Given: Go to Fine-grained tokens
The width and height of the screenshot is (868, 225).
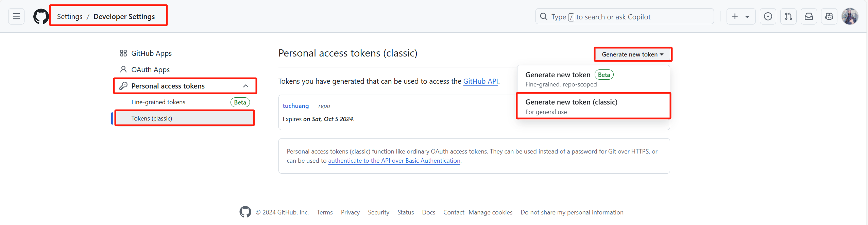Looking at the screenshot, I should [158, 102].
